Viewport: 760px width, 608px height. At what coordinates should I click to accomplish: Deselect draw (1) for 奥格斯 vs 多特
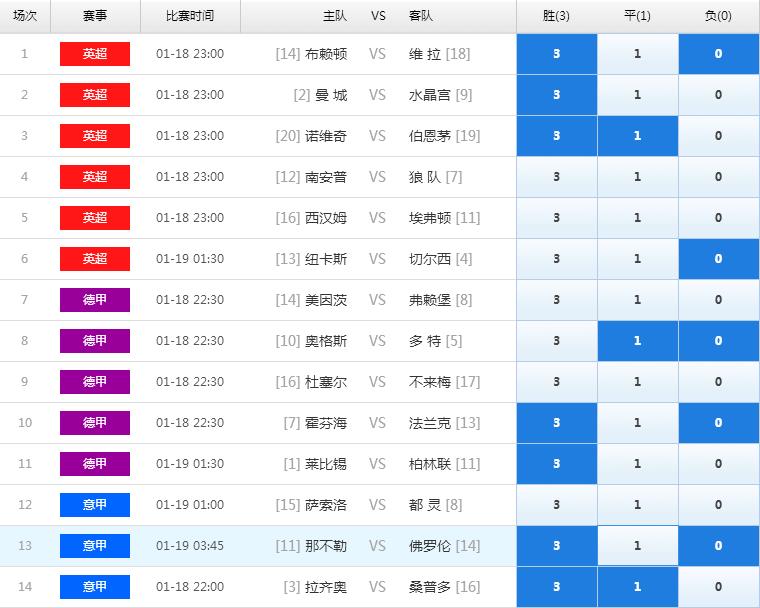pos(637,340)
